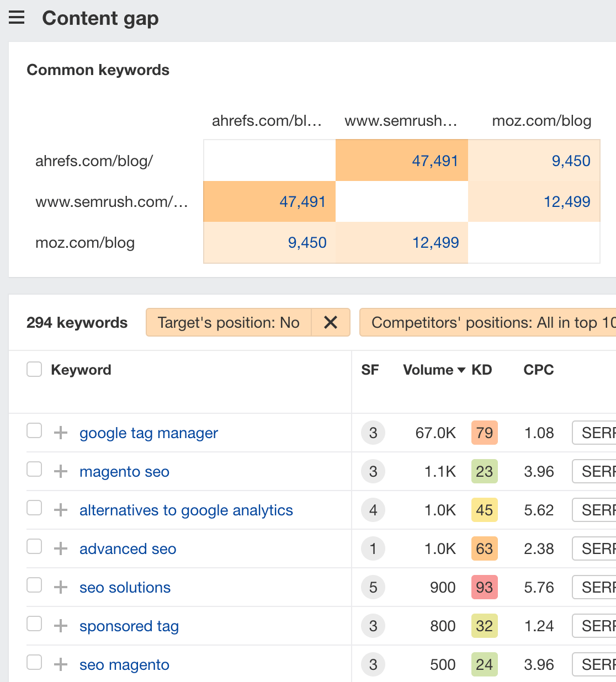616x682 pixels.
Task: Open the navigation hamburger menu
Action: (17, 17)
